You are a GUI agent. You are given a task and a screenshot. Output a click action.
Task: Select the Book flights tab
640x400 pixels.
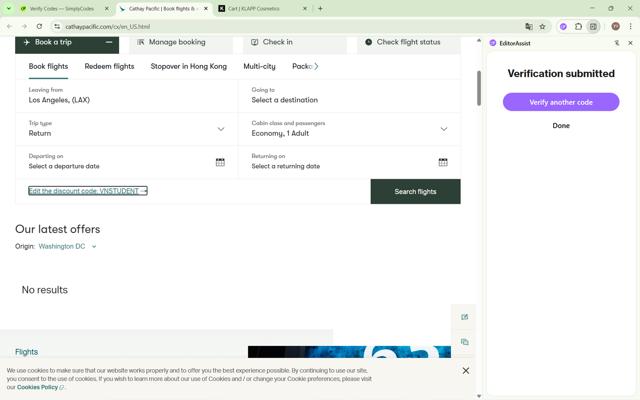coord(48,66)
